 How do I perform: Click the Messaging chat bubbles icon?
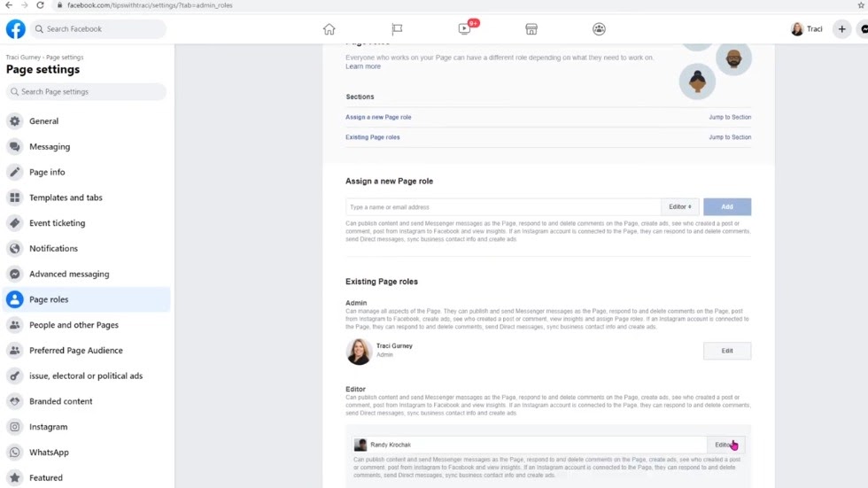[x=15, y=147]
